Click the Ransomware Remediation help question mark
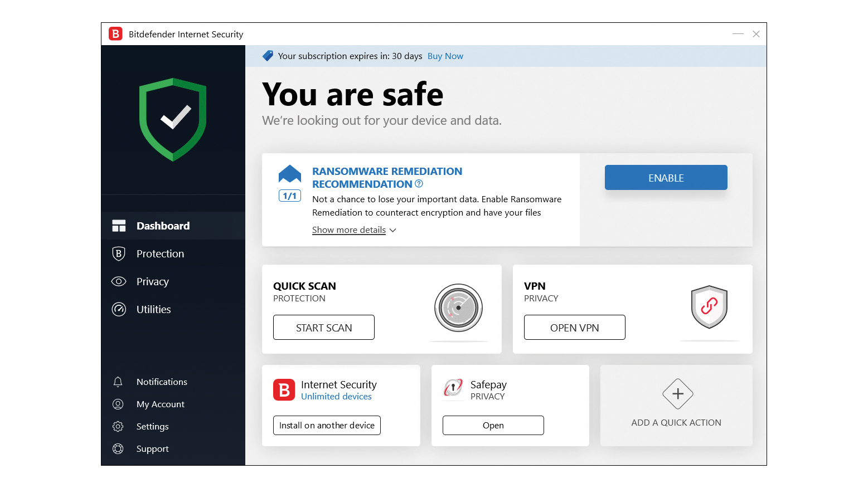This screenshot has width=868, height=488. point(419,184)
